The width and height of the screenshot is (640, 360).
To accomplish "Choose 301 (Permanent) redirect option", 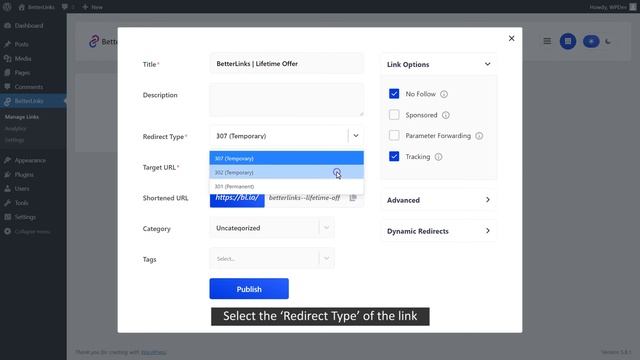I will click(287, 187).
